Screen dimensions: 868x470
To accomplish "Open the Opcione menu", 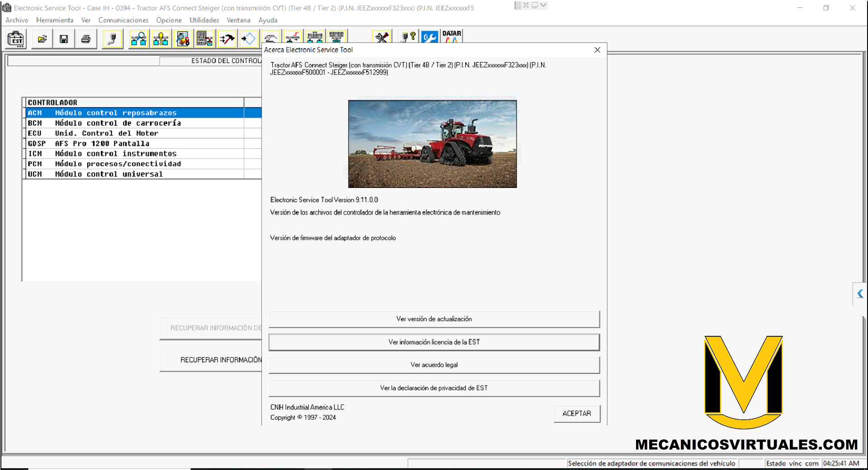I will (169, 20).
